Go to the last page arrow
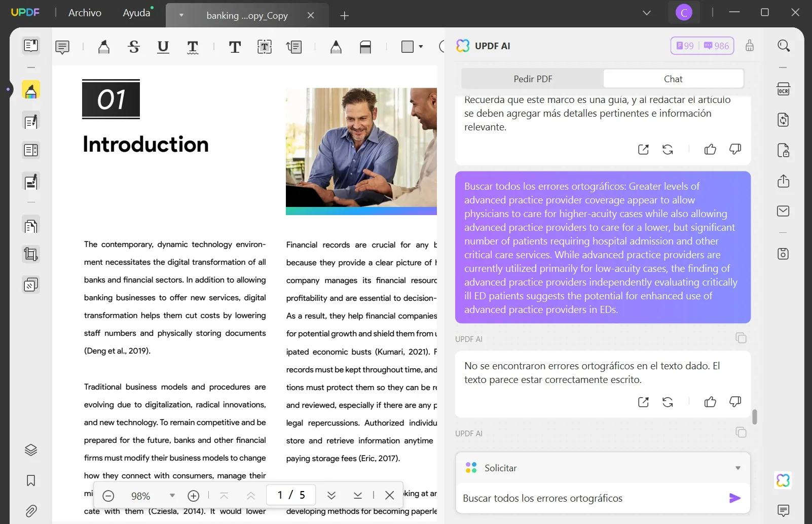The image size is (812, 524). tap(358, 496)
